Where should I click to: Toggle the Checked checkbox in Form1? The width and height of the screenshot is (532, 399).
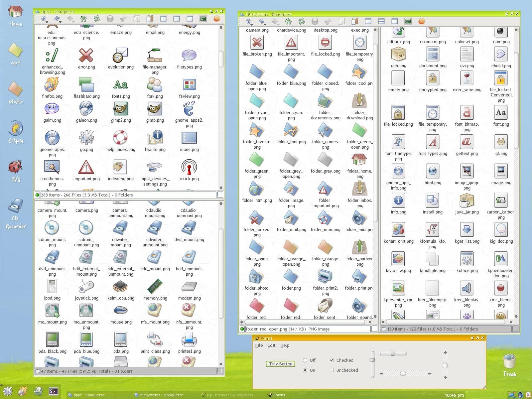[x=332, y=360]
